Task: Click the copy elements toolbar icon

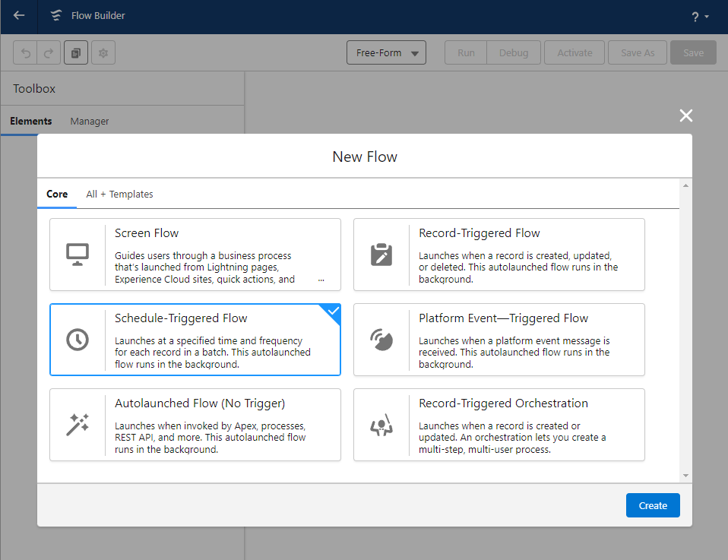Action: (x=76, y=53)
